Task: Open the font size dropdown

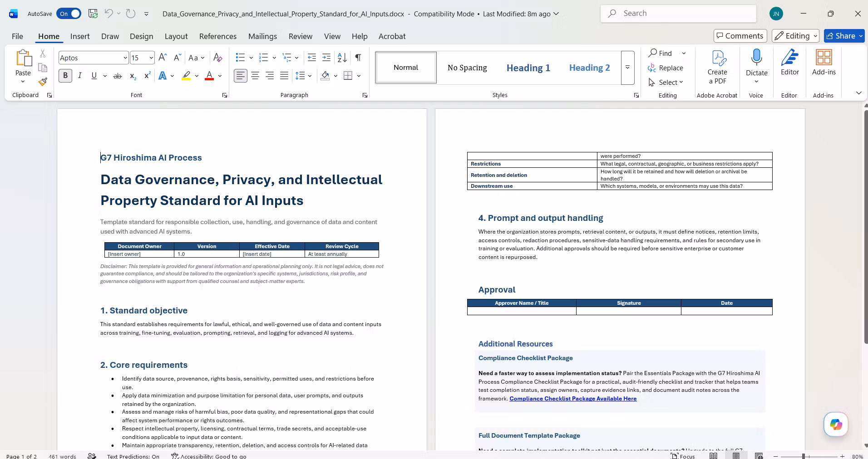Action: pyautogui.click(x=151, y=58)
